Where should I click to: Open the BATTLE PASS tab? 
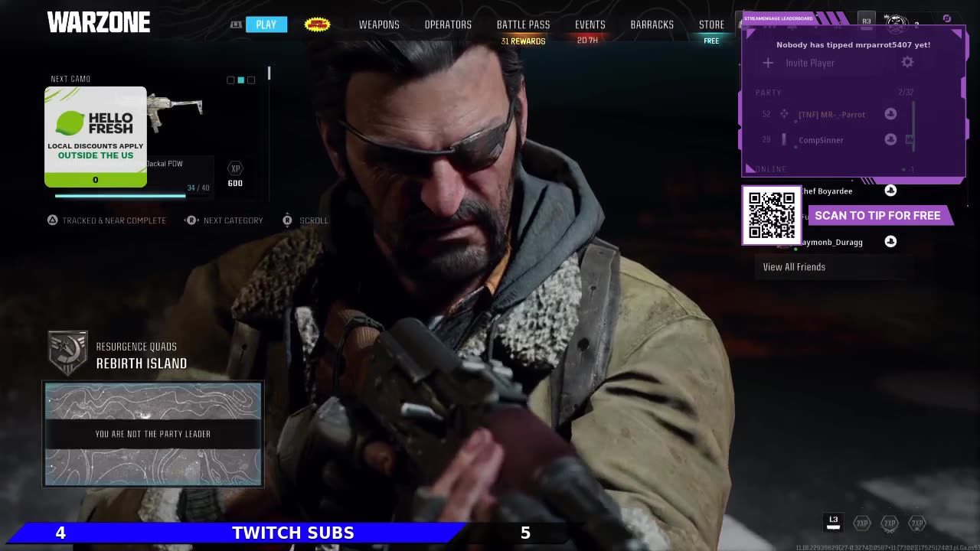click(523, 24)
